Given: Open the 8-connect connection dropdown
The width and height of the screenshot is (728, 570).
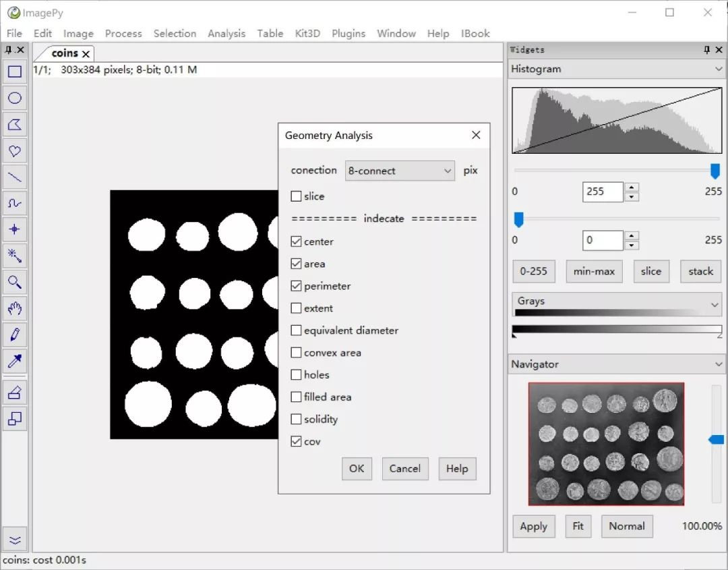Looking at the screenshot, I should tap(400, 171).
